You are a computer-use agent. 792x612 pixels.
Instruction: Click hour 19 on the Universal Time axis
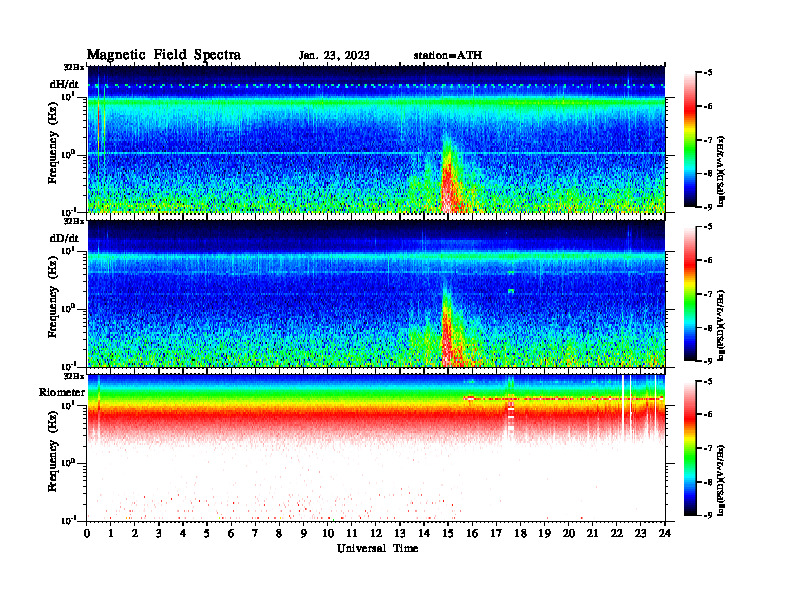tap(544, 533)
